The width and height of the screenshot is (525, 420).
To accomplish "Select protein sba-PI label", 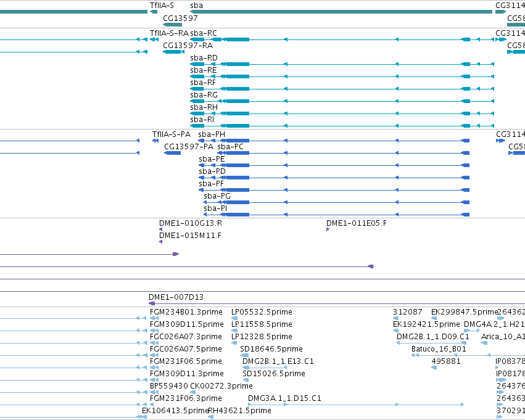I will [x=215, y=209].
